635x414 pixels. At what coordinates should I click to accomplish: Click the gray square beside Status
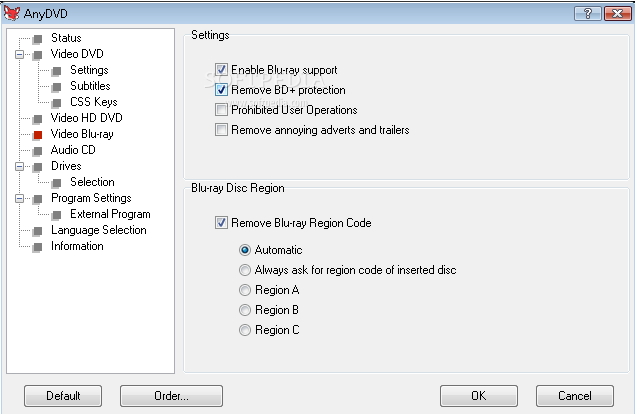[x=38, y=39]
